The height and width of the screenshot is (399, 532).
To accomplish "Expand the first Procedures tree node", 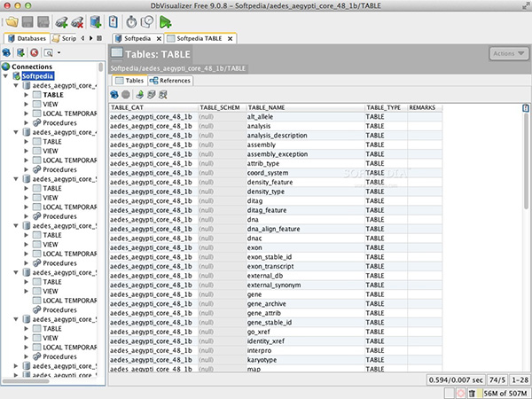I will [x=26, y=122].
